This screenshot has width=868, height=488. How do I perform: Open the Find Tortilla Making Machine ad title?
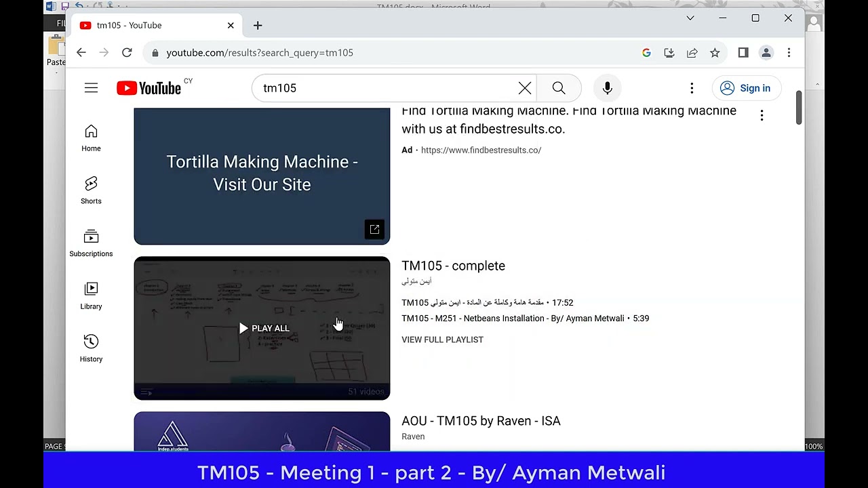point(569,119)
